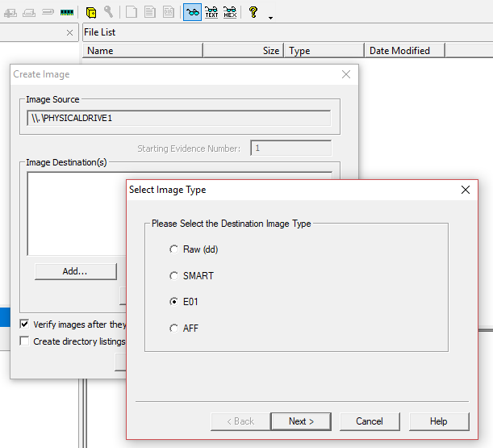The height and width of the screenshot is (448, 493).
Task: Enable automatic file preview glasses icon
Action: tap(192, 12)
